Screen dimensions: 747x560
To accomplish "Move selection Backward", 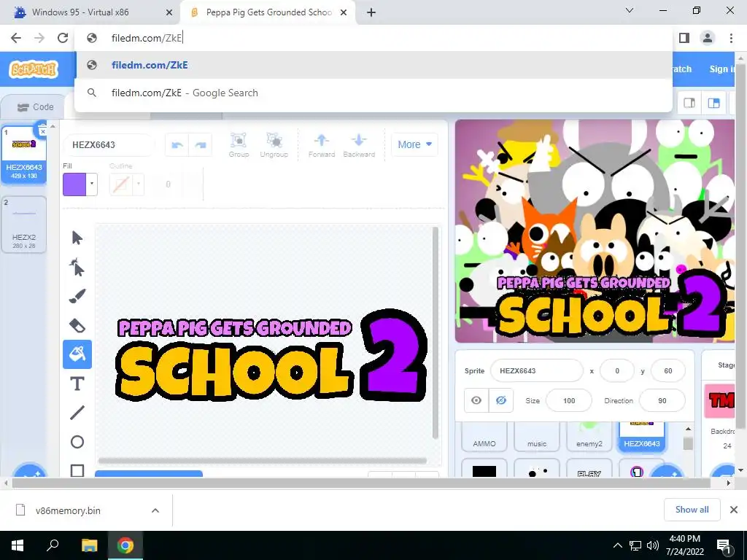I will coord(359,145).
